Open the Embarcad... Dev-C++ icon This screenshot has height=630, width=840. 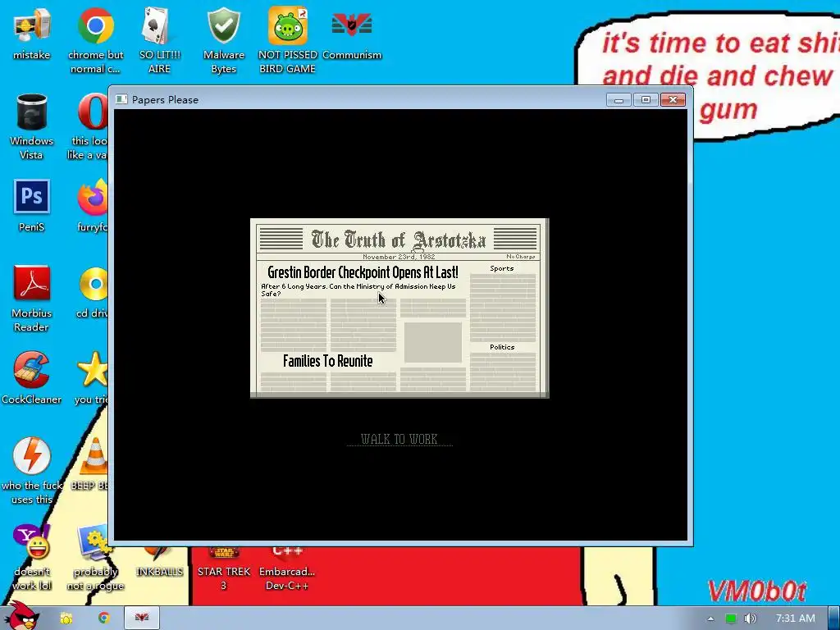pyautogui.click(x=288, y=569)
